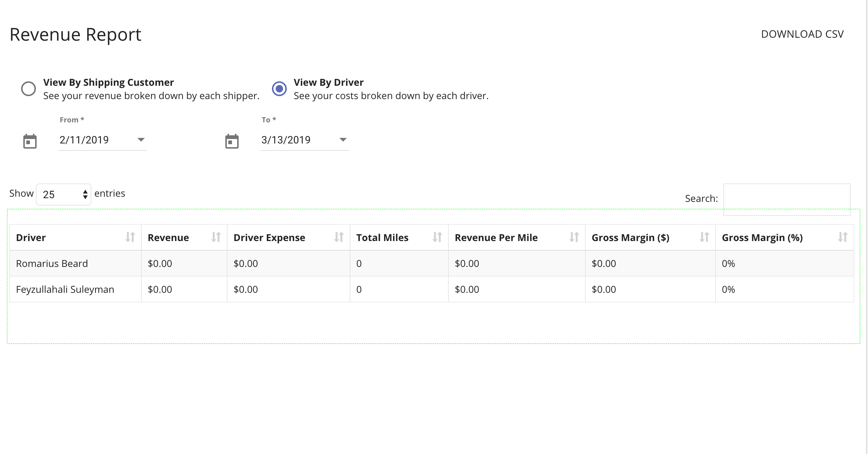Viewport: 868px width, 454px height.
Task: Click the Gross Margin (%) header text
Action: point(762,238)
